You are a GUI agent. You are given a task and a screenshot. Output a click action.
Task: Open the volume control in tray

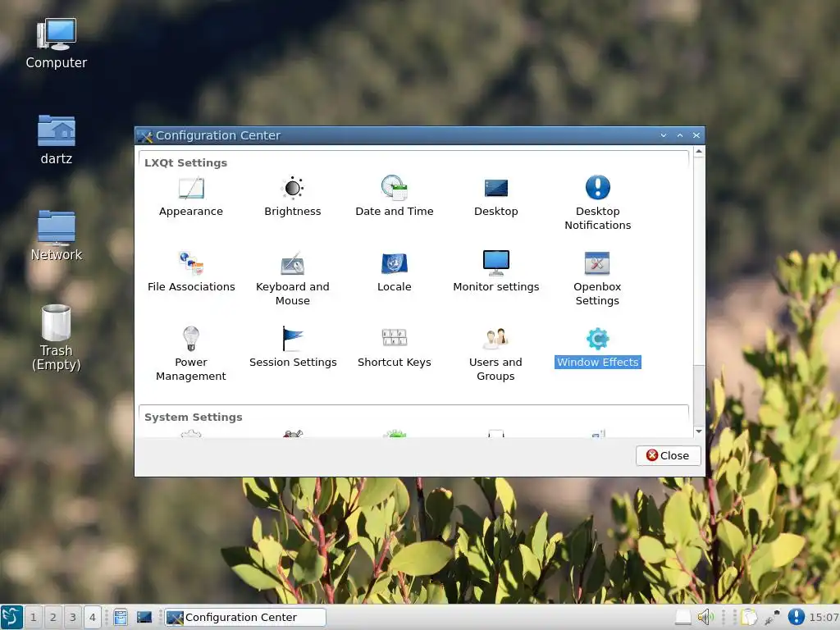705,617
